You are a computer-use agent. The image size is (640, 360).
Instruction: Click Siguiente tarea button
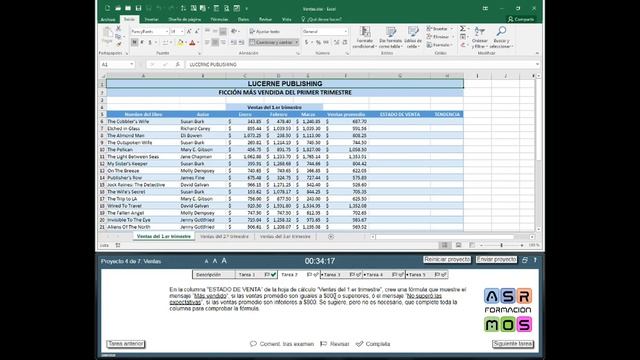pyautogui.click(x=513, y=344)
